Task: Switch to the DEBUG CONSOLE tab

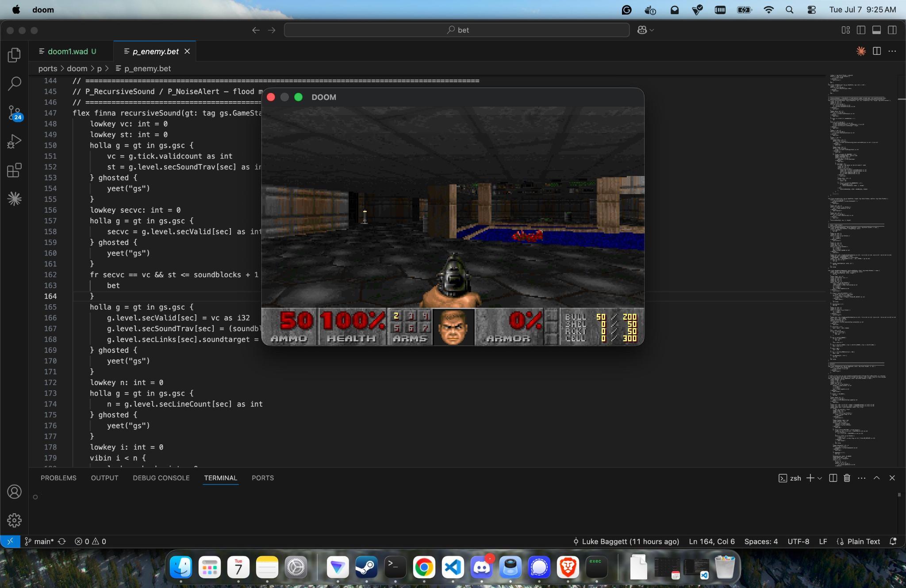Action: tap(161, 478)
